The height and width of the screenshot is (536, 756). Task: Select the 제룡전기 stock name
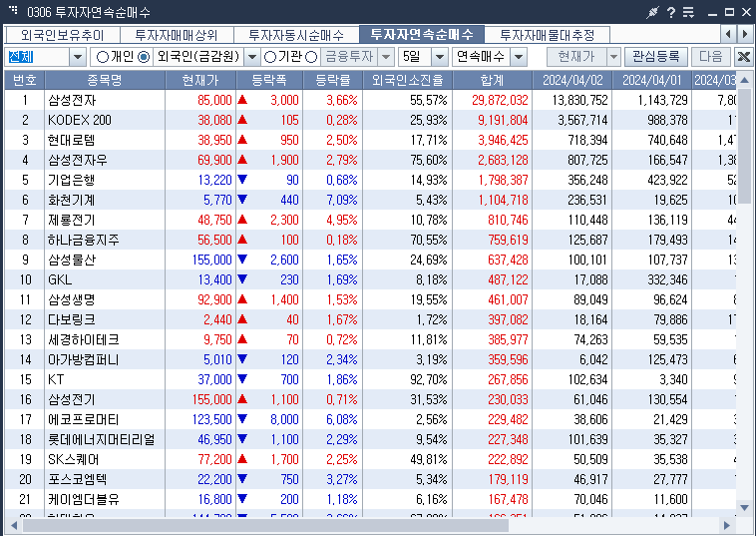[x=72, y=220]
